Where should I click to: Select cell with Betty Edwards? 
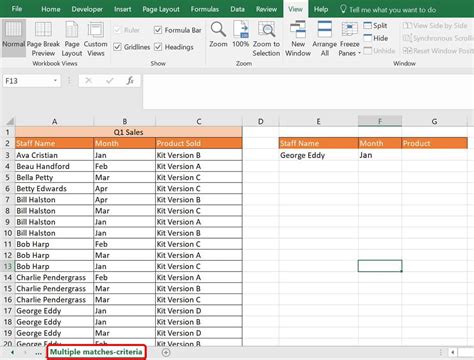(x=54, y=188)
